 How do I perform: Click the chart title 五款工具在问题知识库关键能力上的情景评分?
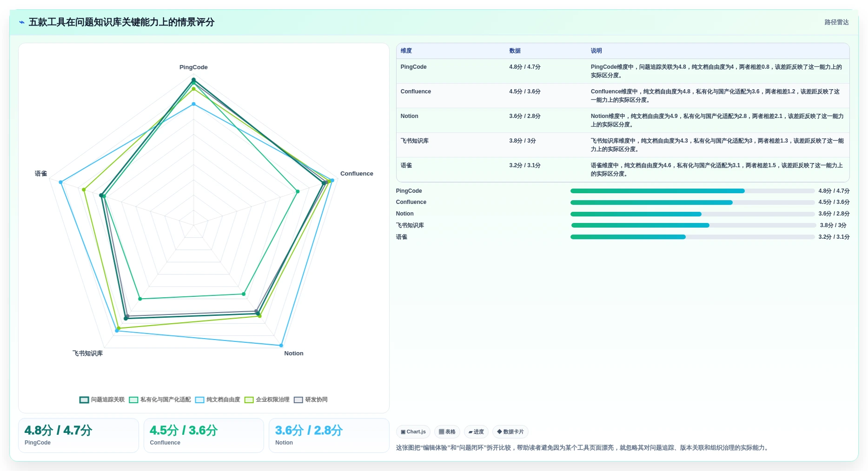[x=121, y=22]
